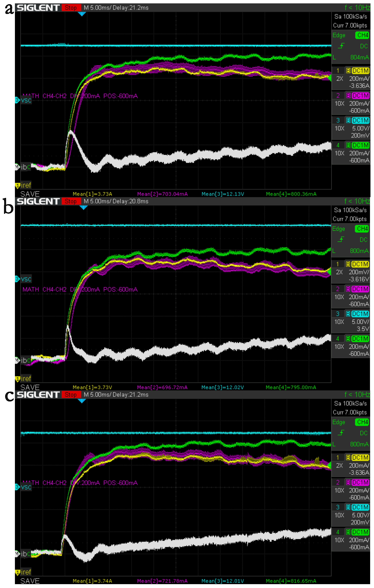The width and height of the screenshot is (374, 588).
Task: Select yellow channel 1 DC1M badge, panel a
Action: [x=360, y=71]
